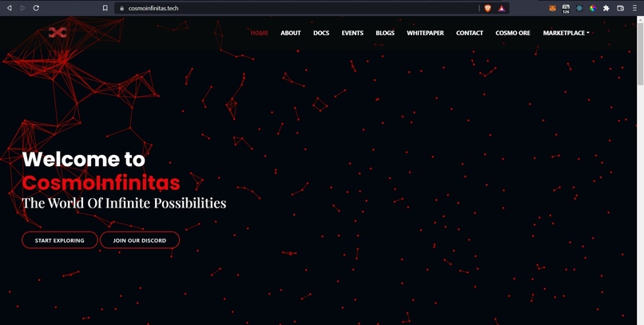Open the HOME nav item

(260, 34)
